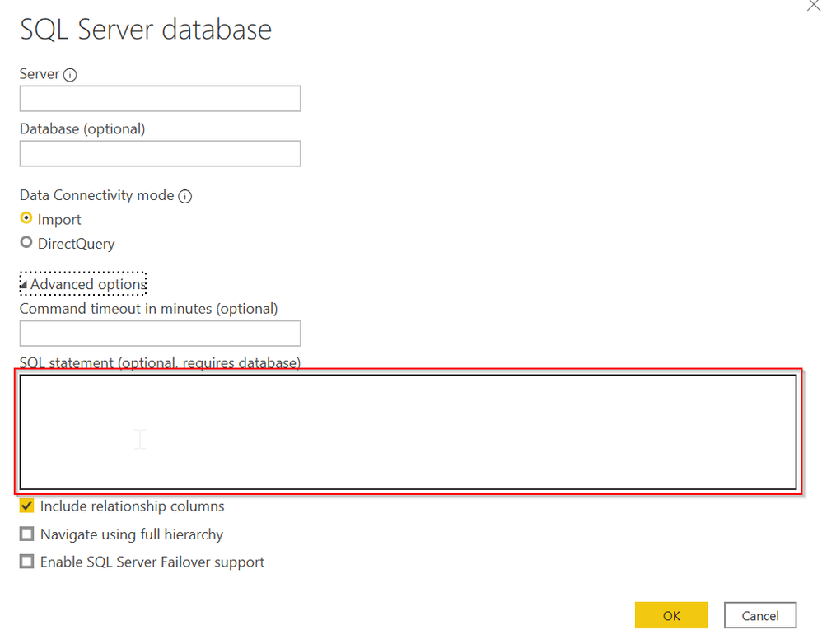Click inside the SQL statement text box

(409, 432)
